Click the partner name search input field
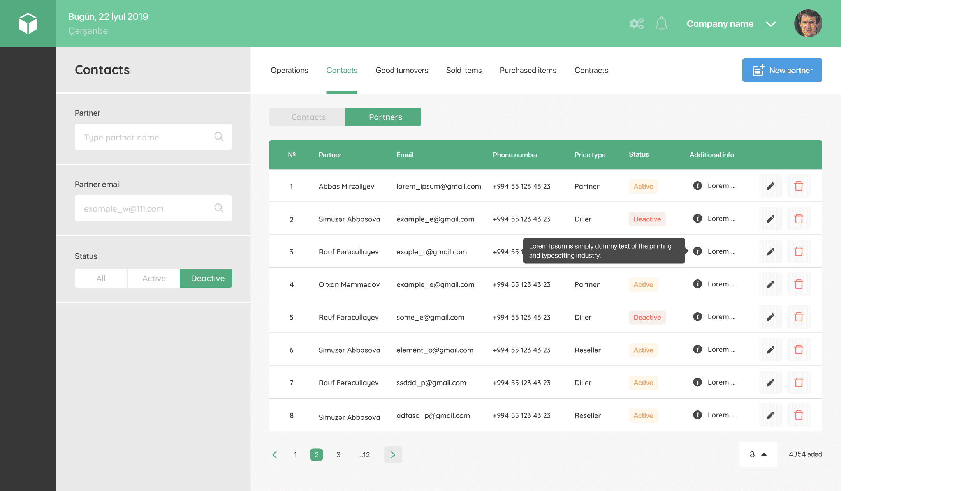 153,136
